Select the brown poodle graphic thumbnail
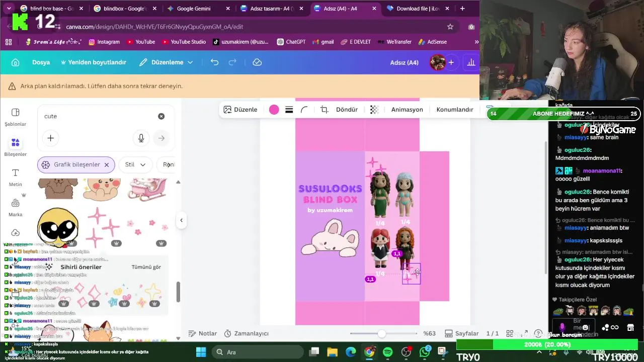The height and width of the screenshot is (362, 644). [x=58, y=188]
